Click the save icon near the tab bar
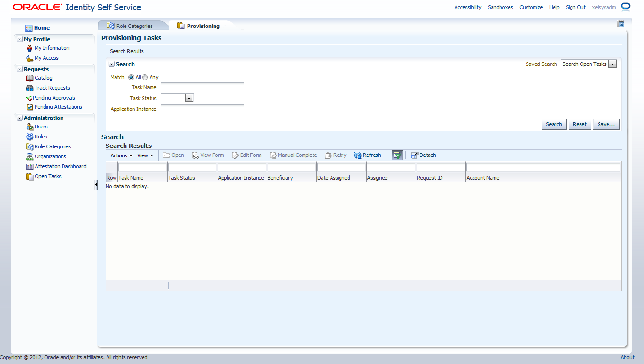The width and height of the screenshot is (644, 364). click(x=620, y=23)
